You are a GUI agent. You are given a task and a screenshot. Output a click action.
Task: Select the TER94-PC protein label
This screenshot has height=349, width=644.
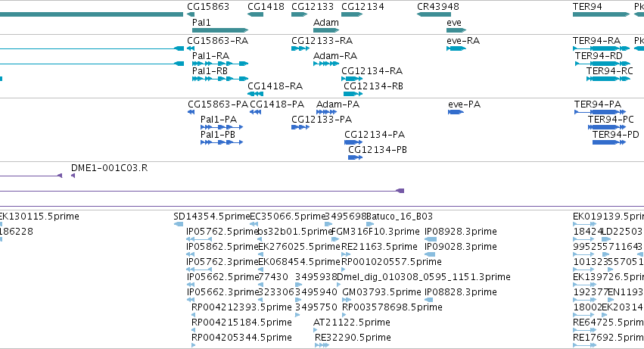coord(611,120)
